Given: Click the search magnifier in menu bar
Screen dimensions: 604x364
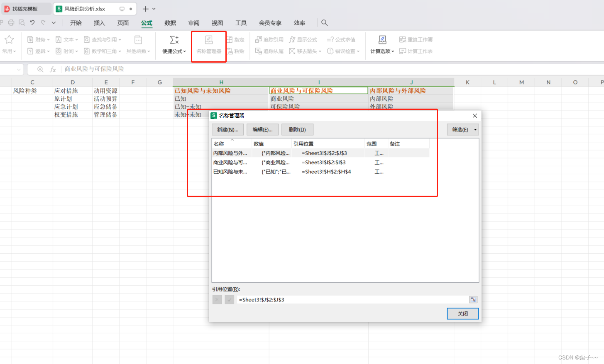Looking at the screenshot, I should coord(325,23).
